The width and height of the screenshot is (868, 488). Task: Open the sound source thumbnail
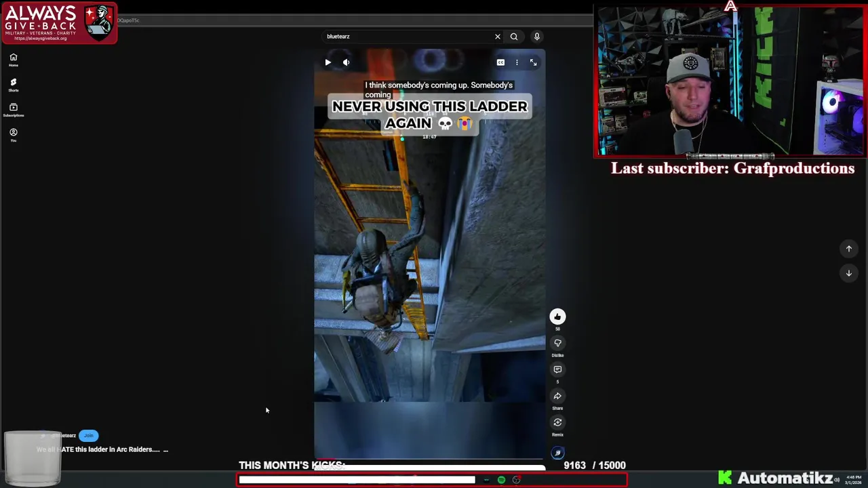pyautogui.click(x=557, y=453)
